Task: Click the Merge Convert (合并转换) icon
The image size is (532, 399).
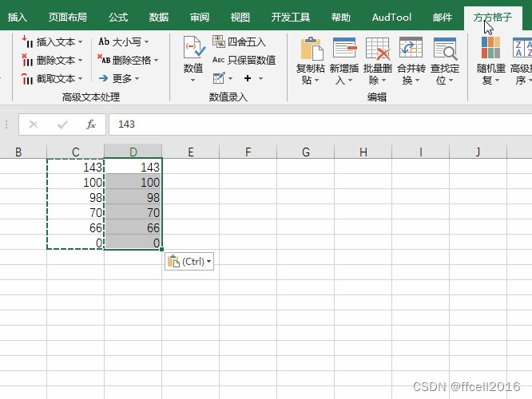Action: [x=411, y=48]
